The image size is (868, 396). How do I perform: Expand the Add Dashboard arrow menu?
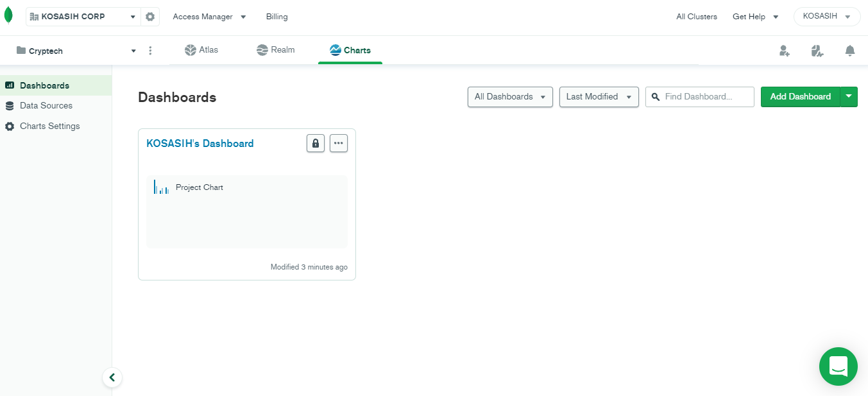click(849, 97)
